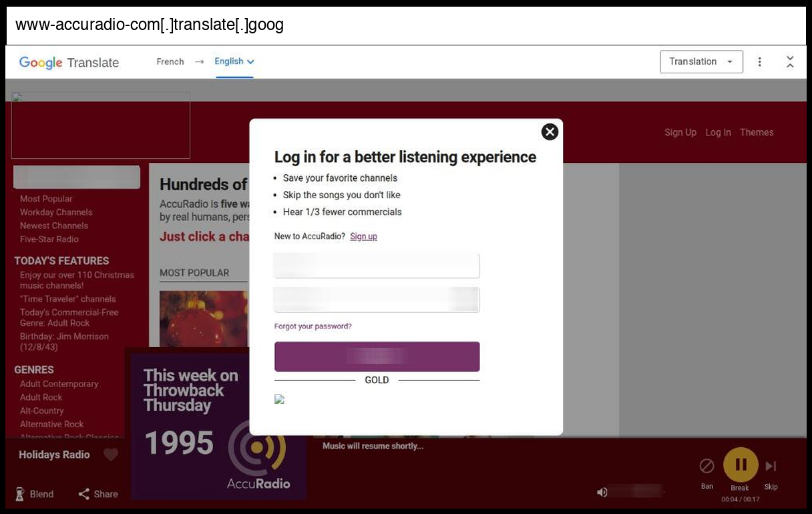Adjust the volume slider
The image size is (812, 514).
tap(637, 492)
